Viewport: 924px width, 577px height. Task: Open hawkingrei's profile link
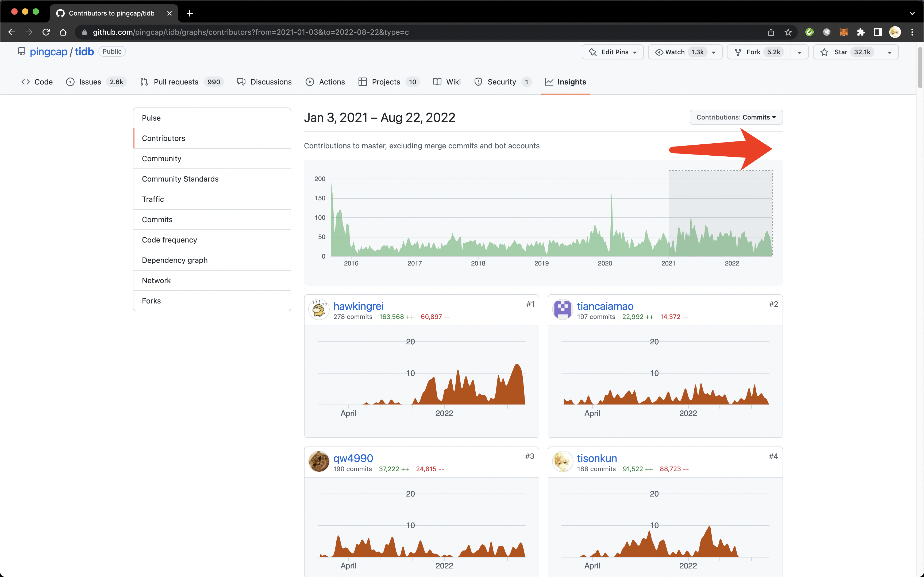pyautogui.click(x=358, y=306)
